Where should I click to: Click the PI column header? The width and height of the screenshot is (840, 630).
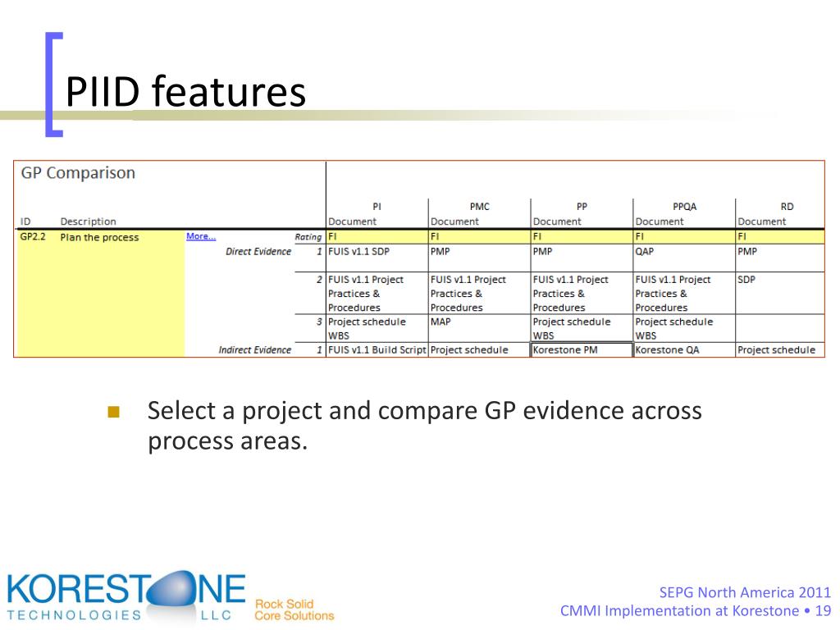[377, 207]
